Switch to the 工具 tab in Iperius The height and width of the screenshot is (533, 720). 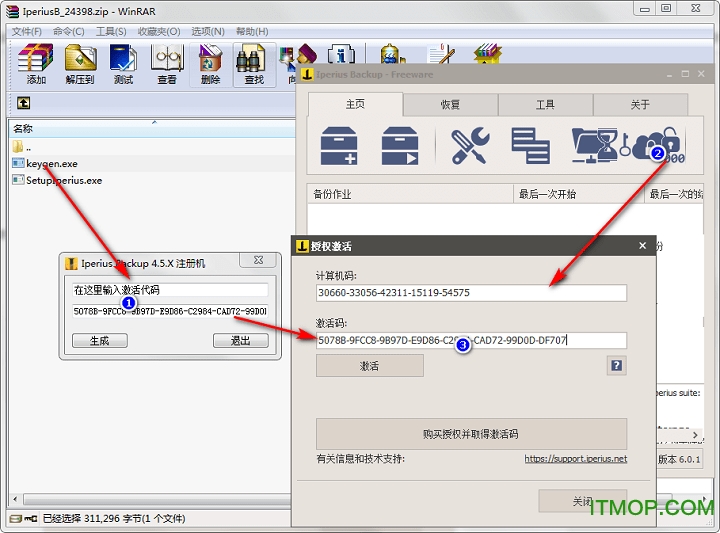coord(545,105)
